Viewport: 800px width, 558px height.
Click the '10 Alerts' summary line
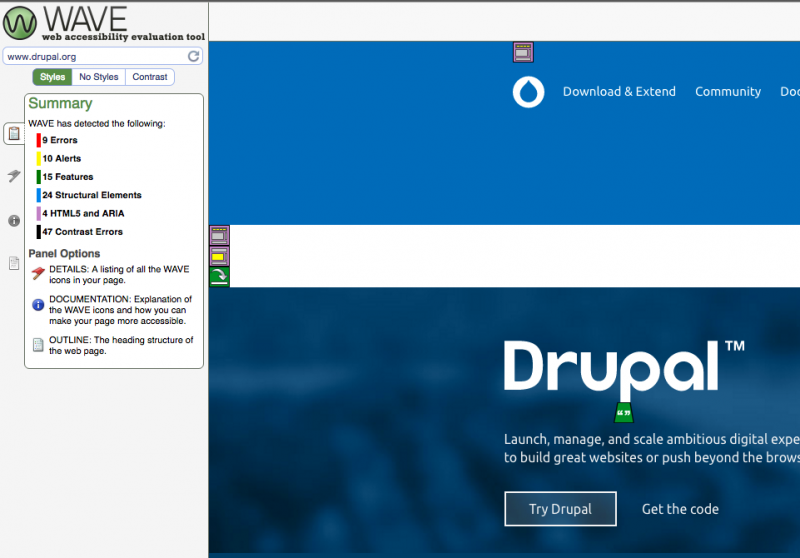62,159
